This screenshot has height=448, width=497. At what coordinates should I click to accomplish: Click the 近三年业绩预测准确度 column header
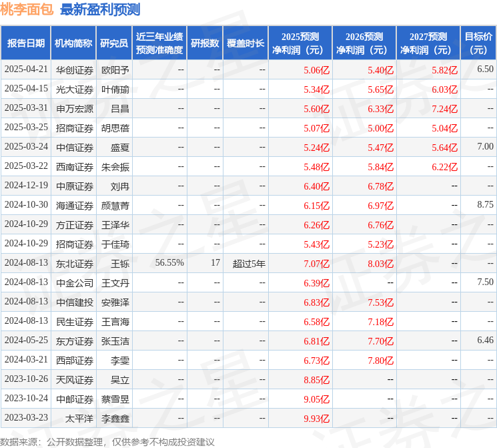[159, 43]
